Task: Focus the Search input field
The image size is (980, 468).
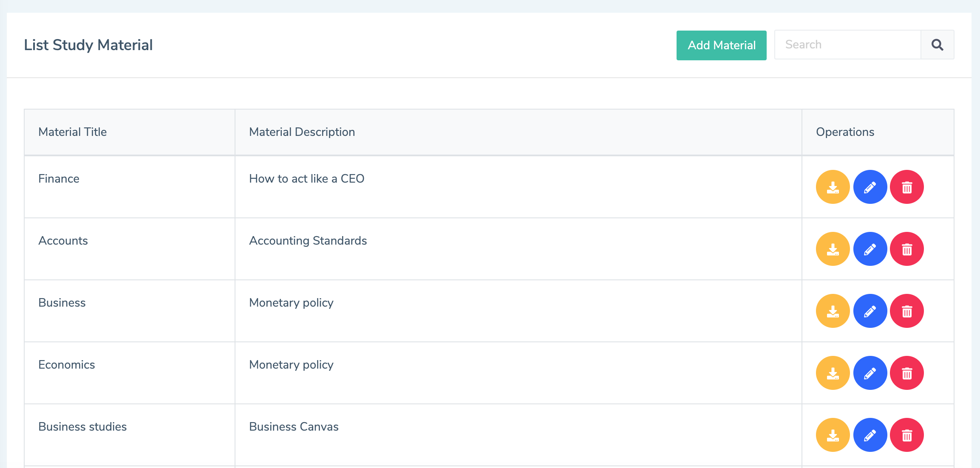Action: pyautogui.click(x=847, y=45)
